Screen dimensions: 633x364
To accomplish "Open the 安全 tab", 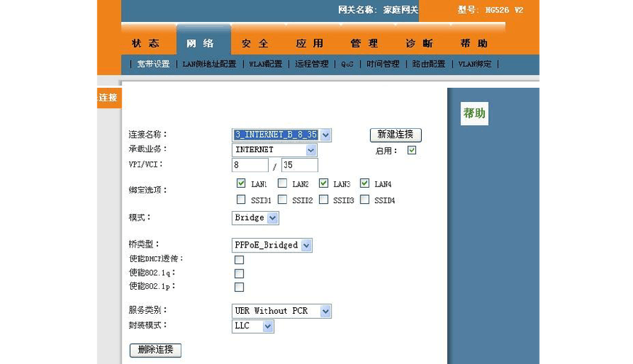I will pyautogui.click(x=255, y=44).
